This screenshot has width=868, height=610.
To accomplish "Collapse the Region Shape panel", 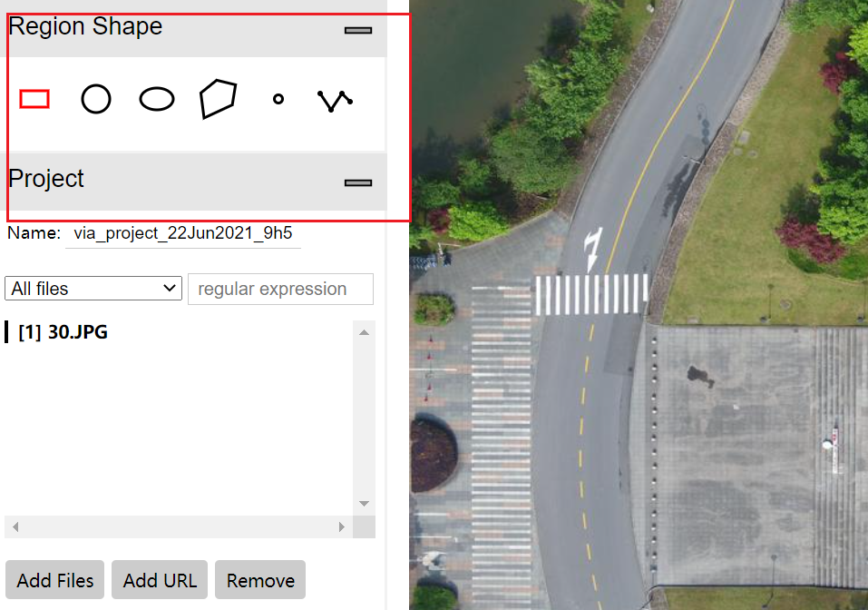I will point(358,31).
